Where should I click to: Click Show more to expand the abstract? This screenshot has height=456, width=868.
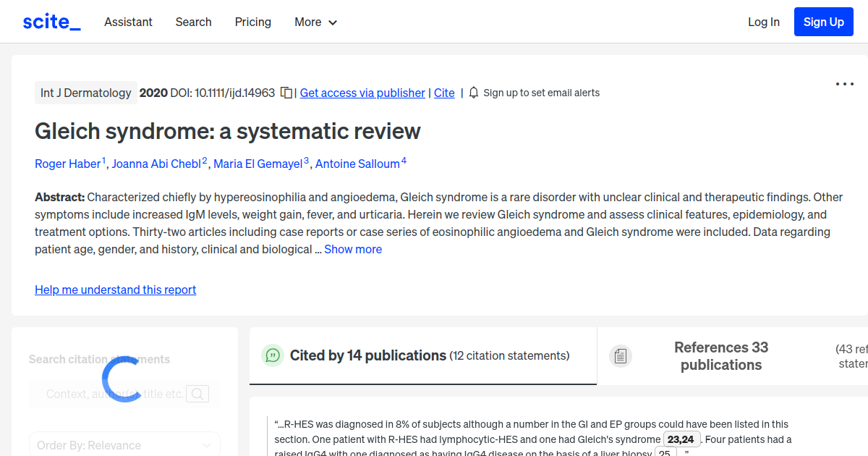tap(353, 248)
